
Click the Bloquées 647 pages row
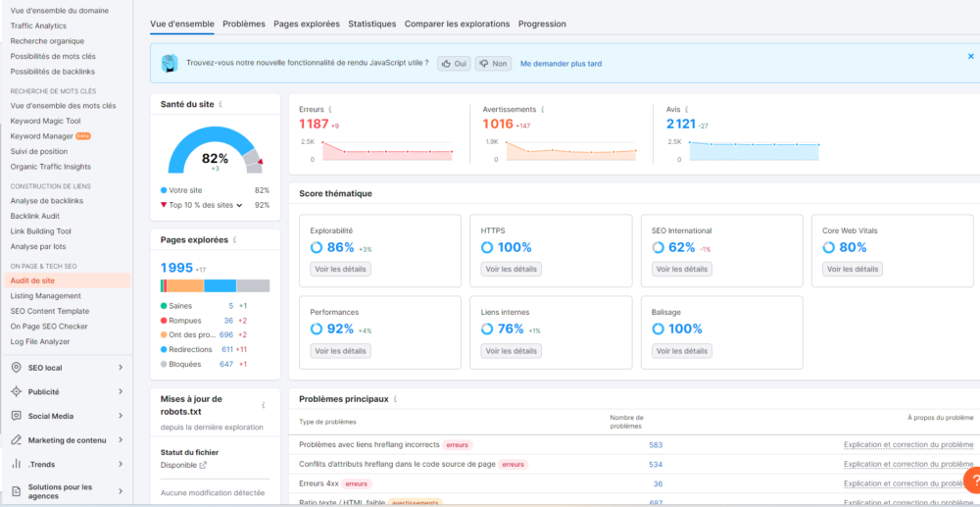click(x=205, y=364)
